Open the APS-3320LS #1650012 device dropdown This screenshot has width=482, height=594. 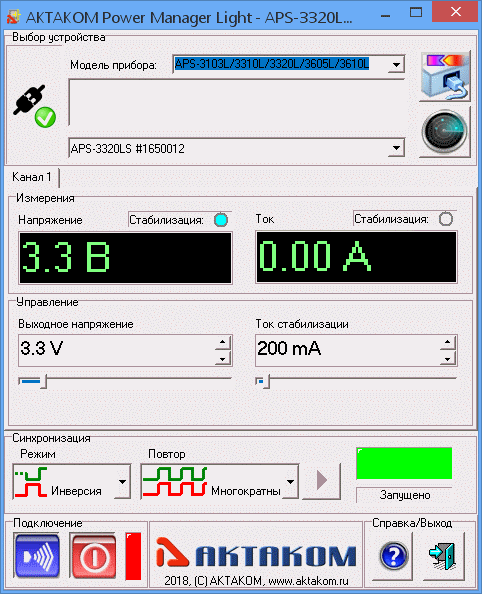pyautogui.click(x=396, y=148)
